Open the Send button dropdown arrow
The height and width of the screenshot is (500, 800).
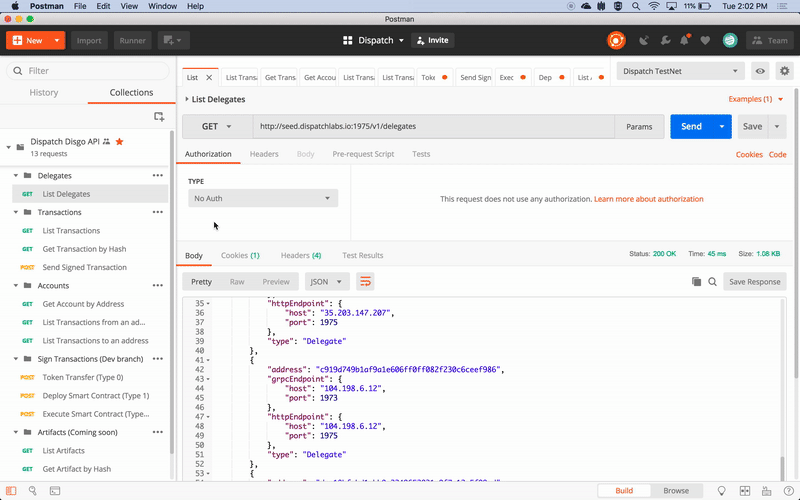pos(722,127)
